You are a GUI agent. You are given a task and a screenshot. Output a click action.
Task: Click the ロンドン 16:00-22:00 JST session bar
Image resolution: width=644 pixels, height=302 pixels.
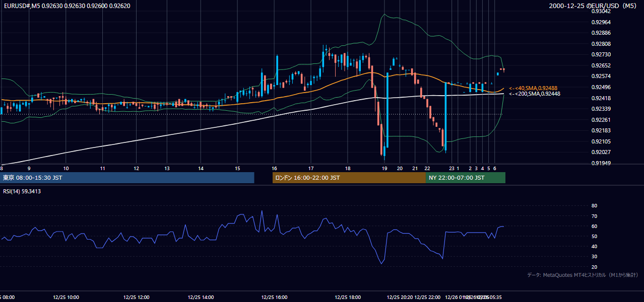pos(349,178)
